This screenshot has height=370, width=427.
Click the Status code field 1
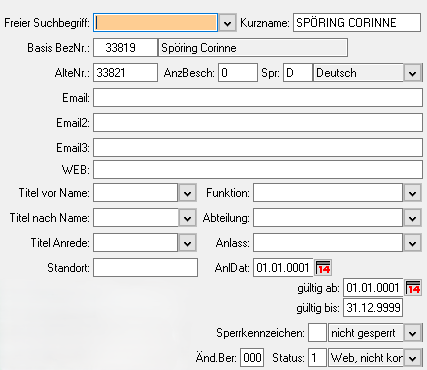coord(317,358)
